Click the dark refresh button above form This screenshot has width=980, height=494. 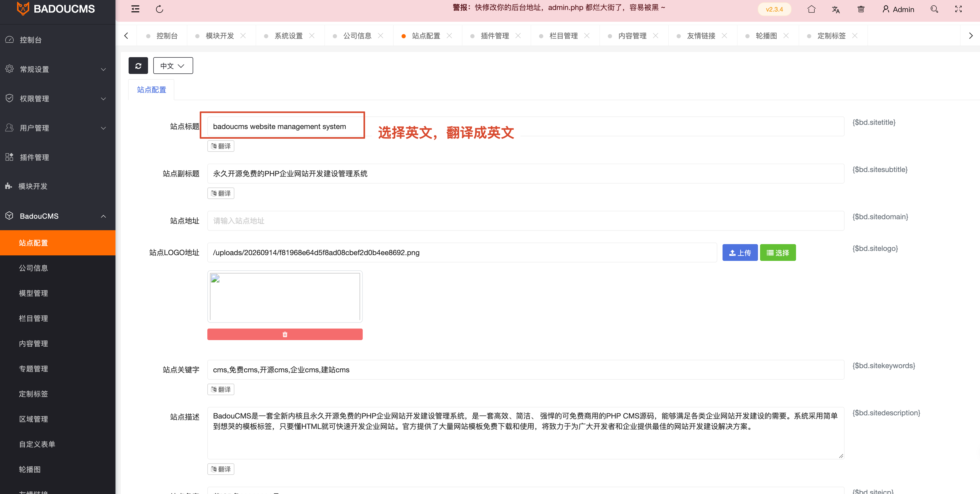tap(138, 66)
